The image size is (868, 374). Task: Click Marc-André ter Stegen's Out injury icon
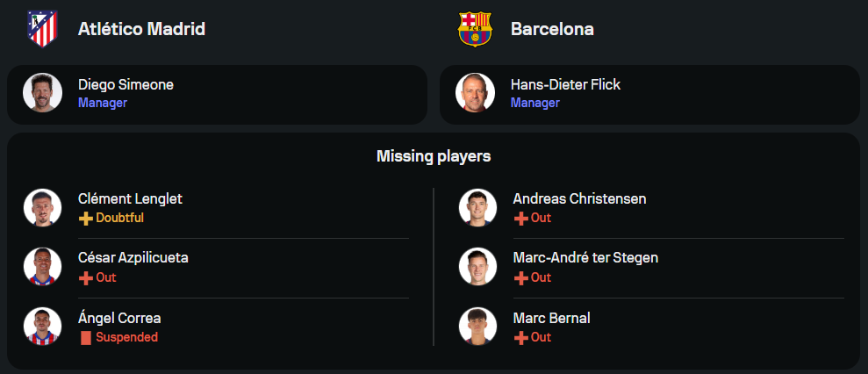coord(520,277)
